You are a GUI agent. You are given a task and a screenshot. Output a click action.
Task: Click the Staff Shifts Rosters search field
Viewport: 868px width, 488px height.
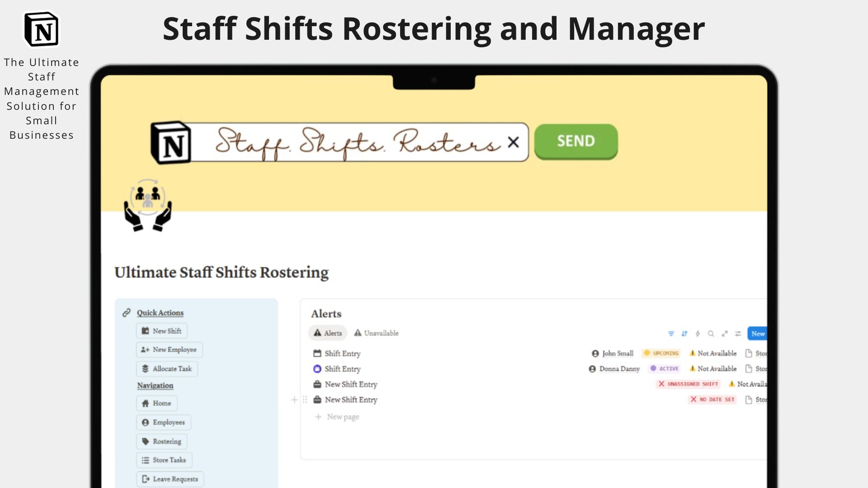pos(353,142)
